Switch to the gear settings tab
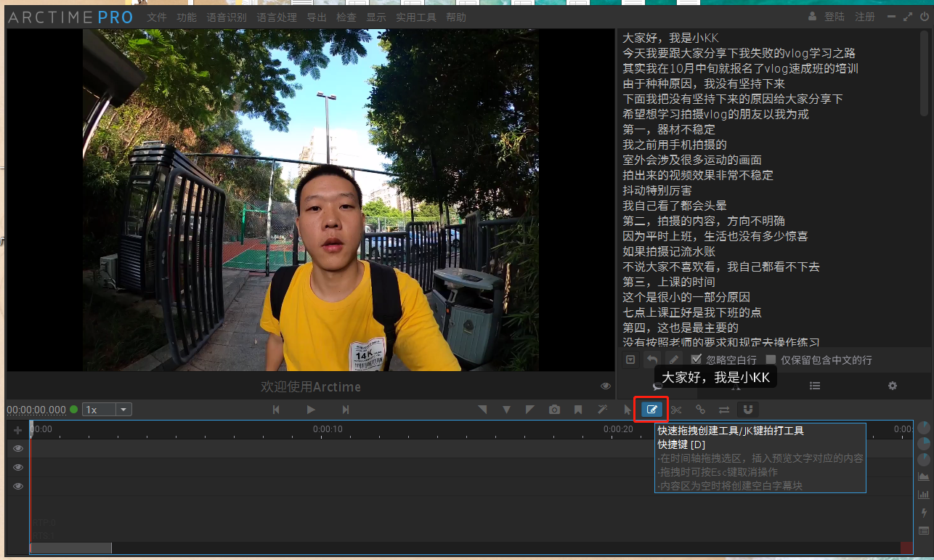The width and height of the screenshot is (934, 560). (892, 386)
